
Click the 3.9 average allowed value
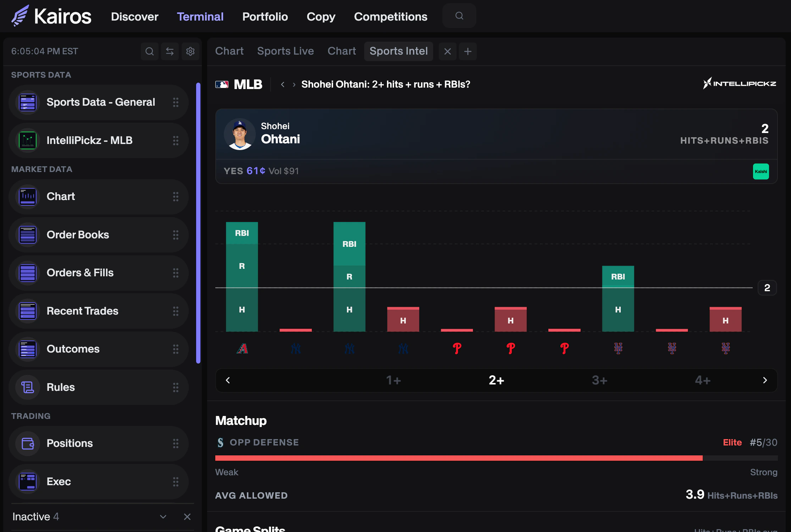[x=695, y=494]
